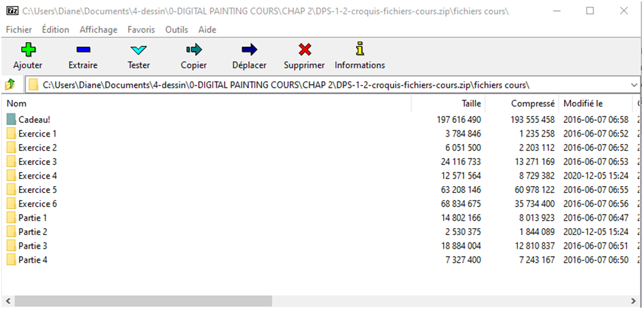Click the date 2020-12-05 15:24 for Exercice 4
The image size is (644, 309).
pyautogui.click(x=596, y=175)
